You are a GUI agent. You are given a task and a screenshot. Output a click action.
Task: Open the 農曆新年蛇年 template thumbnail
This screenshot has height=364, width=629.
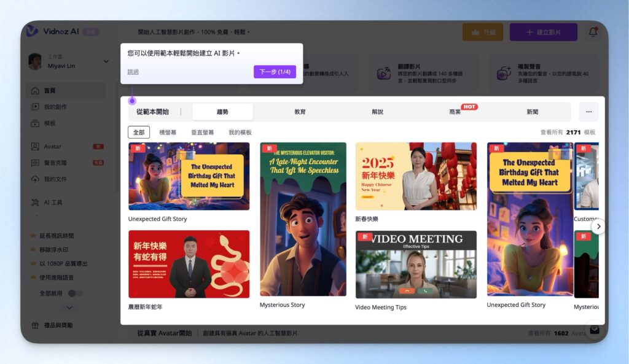coord(189,264)
